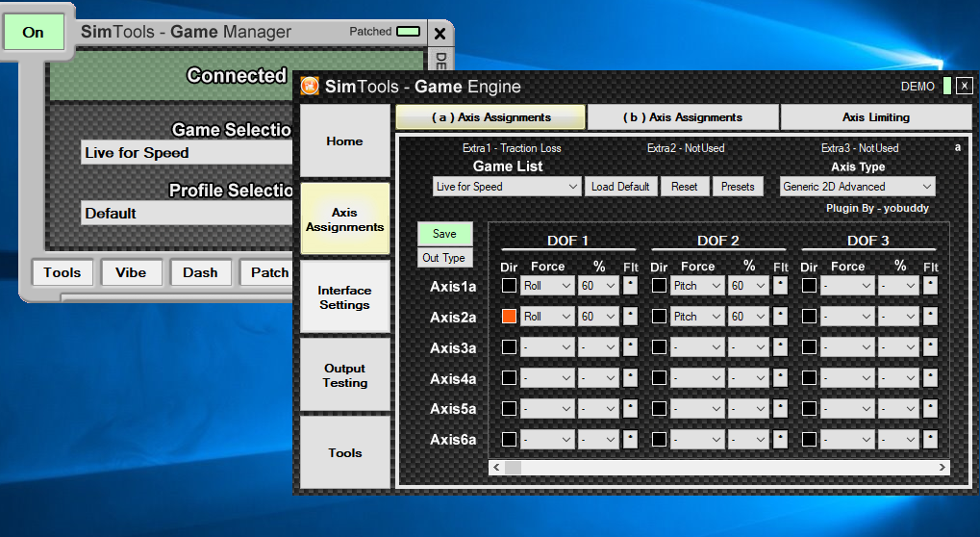Click Axis3a DOF 3 Flt filter button
This screenshot has width=980, height=537.
pos(930,347)
